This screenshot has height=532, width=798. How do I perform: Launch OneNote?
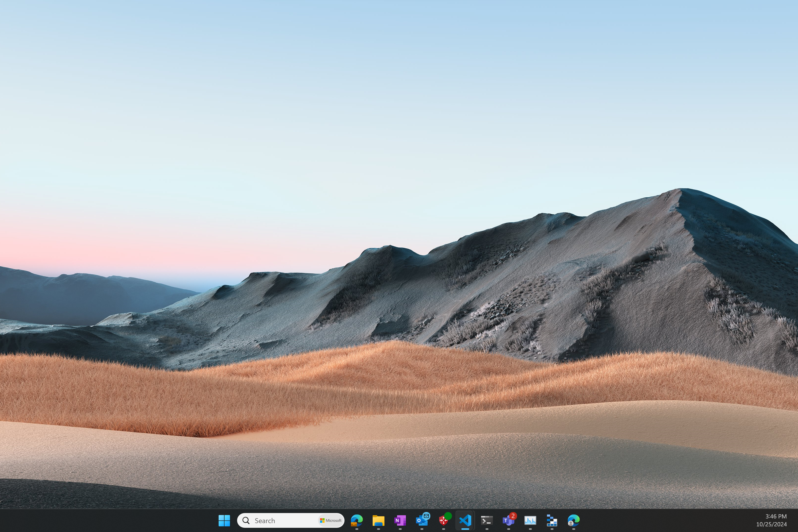tap(400, 520)
